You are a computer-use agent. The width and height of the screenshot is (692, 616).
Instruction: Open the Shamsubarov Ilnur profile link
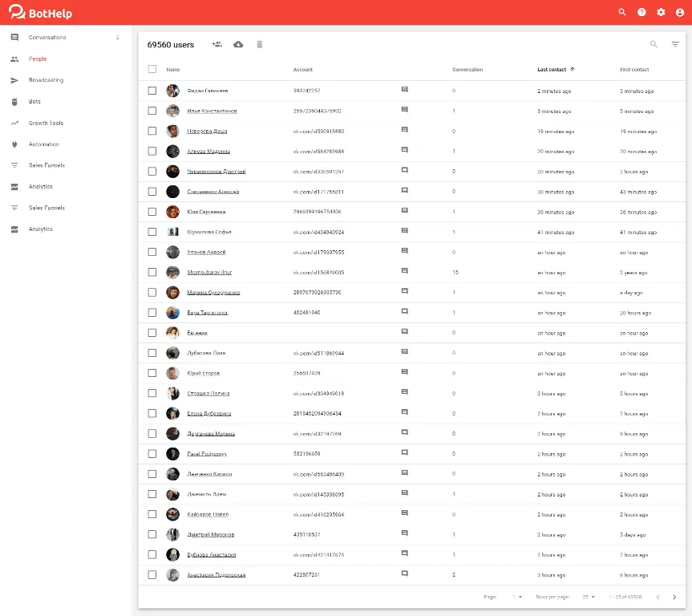pyautogui.click(x=209, y=273)
